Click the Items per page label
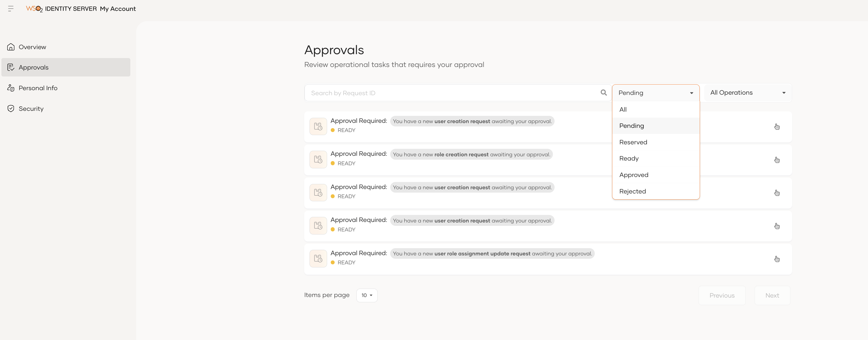This screenshot has width=868, height=340. tap(327, 295)
